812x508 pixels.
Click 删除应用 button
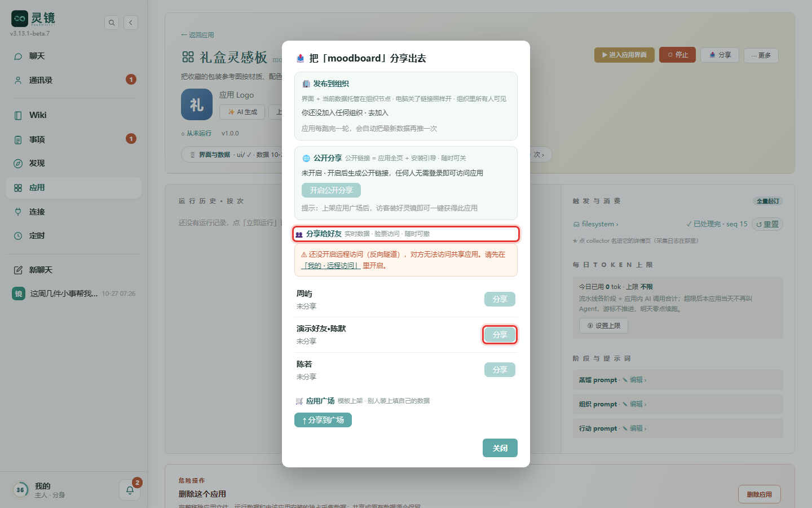760,494
